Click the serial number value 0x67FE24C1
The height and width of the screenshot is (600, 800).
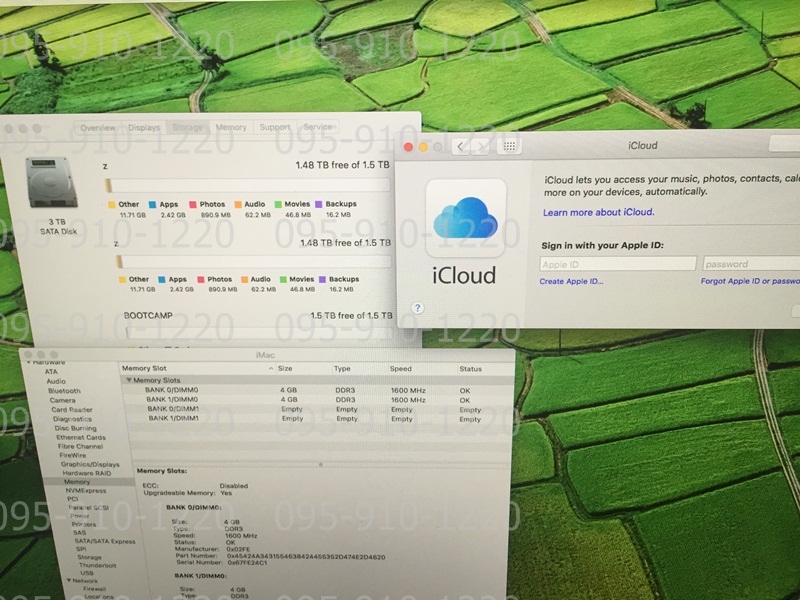[x=247, y=563]
